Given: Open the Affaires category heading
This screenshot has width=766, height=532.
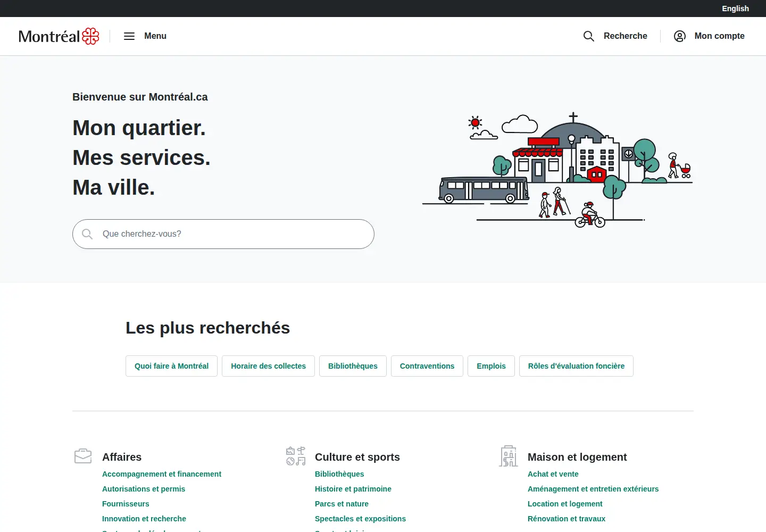Looking at the screenshot, I should 122,457.
